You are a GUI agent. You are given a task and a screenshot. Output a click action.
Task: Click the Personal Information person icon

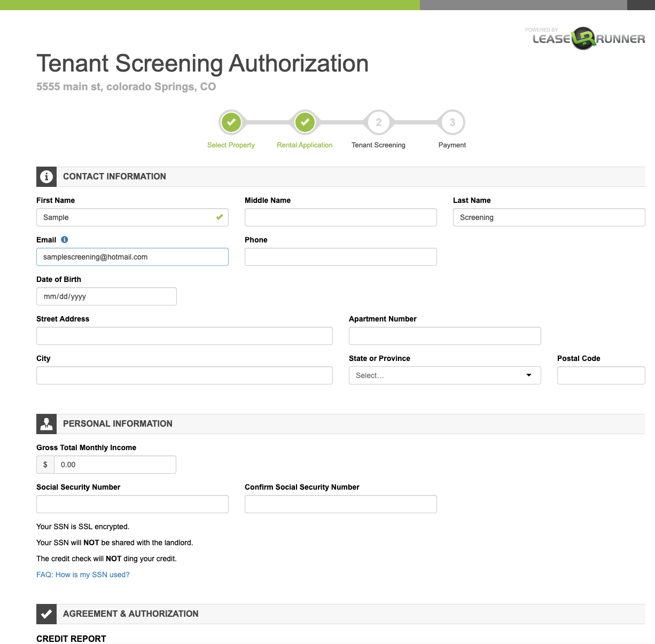click(46, 424)
